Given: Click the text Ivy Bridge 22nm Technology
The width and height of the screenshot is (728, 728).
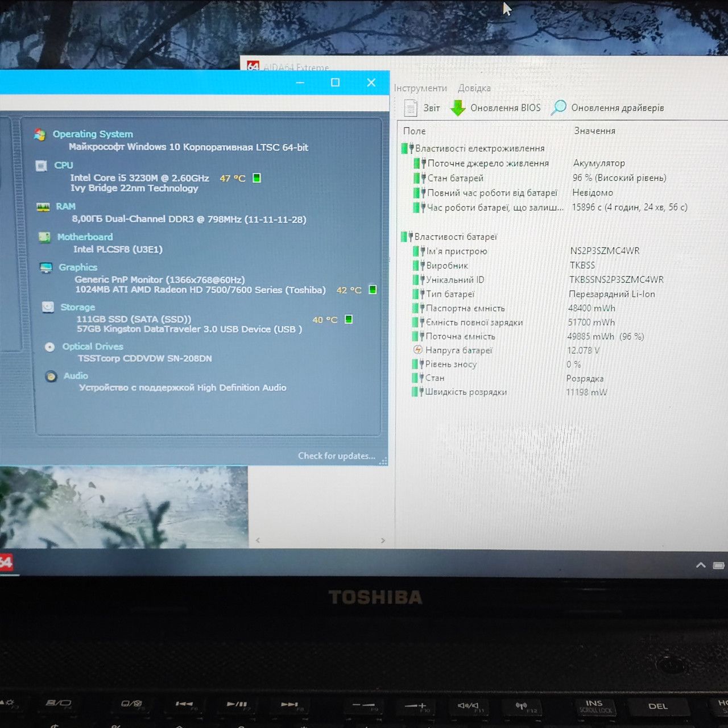Looking at the screenshot, I should click(x=134, y=188).
